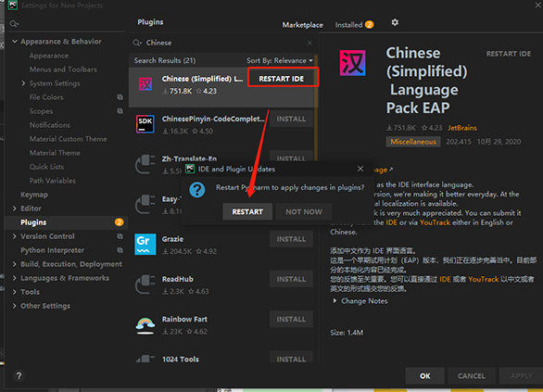
Task: Expand the Change Notes section
Action: [x=335, y=300]
